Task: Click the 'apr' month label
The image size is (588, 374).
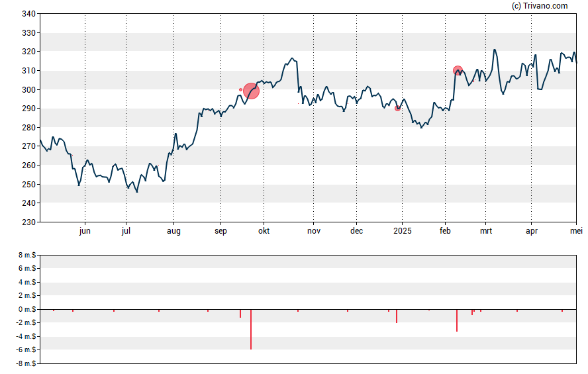Action: pos(531,231)
